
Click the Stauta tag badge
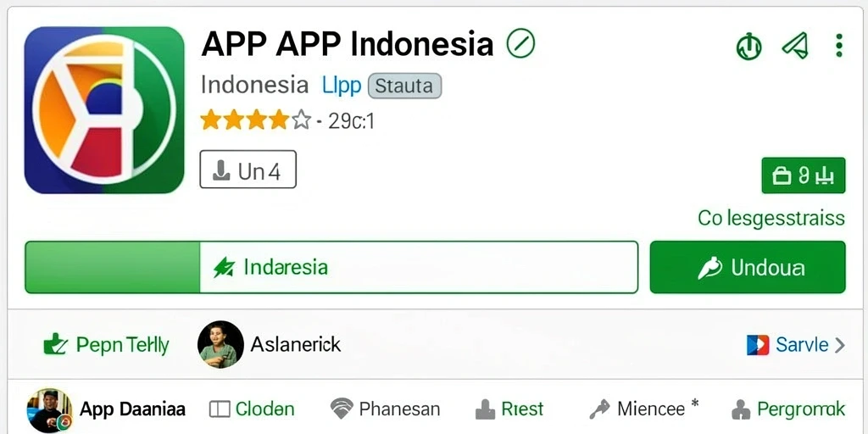(404, 86)
